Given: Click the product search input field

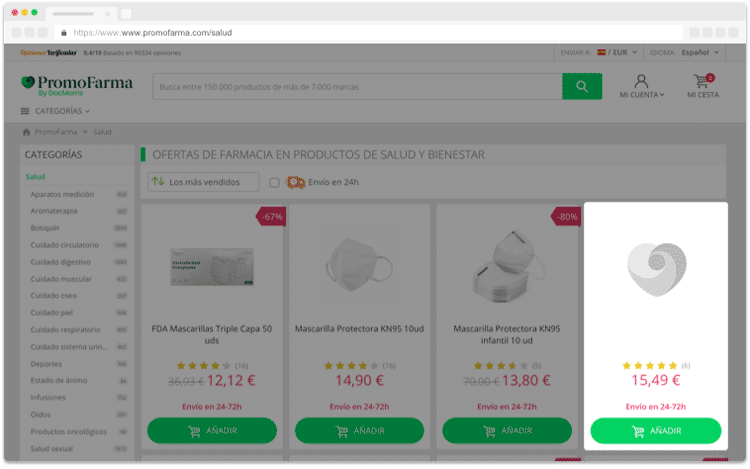Looking at the screenshot, I should [357, 87].
